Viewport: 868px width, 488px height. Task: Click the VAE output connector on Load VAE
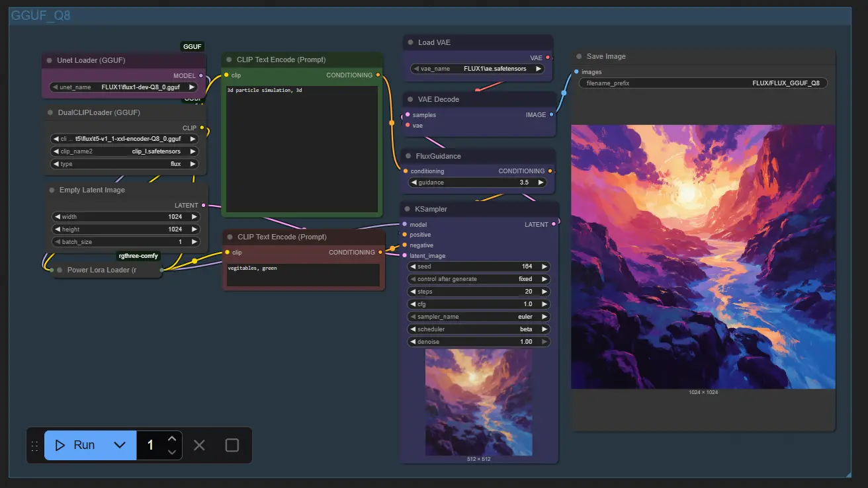pyautogui.click(x=548, y=58)
